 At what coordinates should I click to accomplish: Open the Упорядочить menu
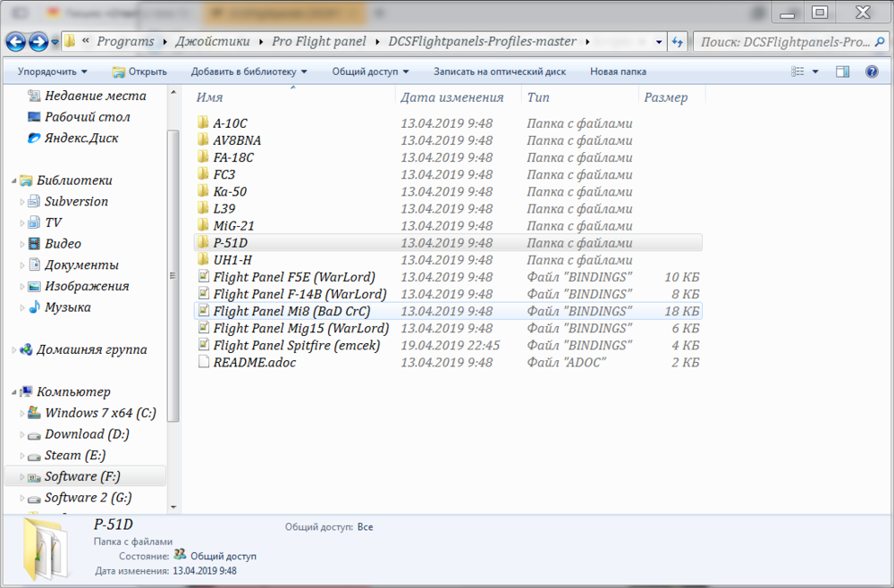pyautogui.click(x=53, y=71)
